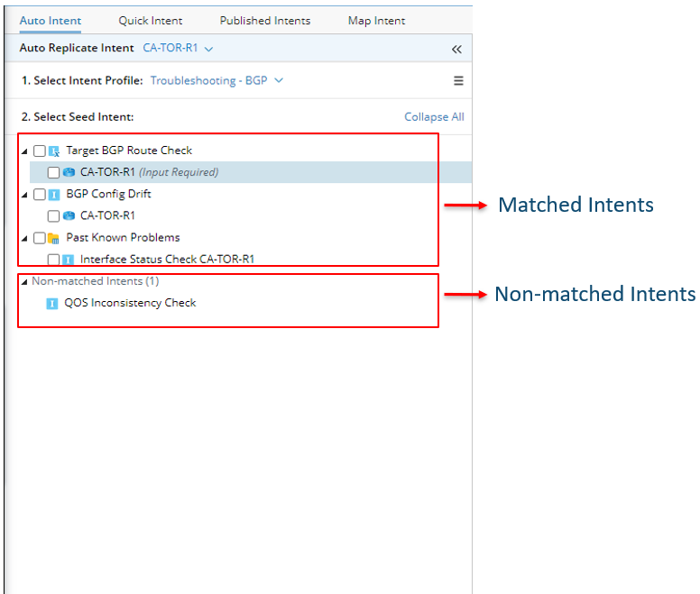Open the CA-TOR-R1 device dropdown in header
The width and height of the screenshot is (700, 594).
(178, 48)
